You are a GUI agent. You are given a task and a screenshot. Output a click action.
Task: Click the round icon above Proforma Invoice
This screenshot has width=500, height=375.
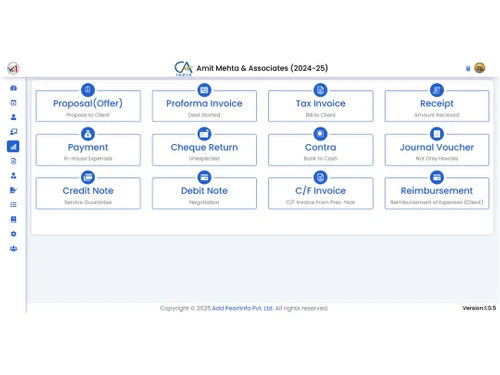(x=204, y=90)
